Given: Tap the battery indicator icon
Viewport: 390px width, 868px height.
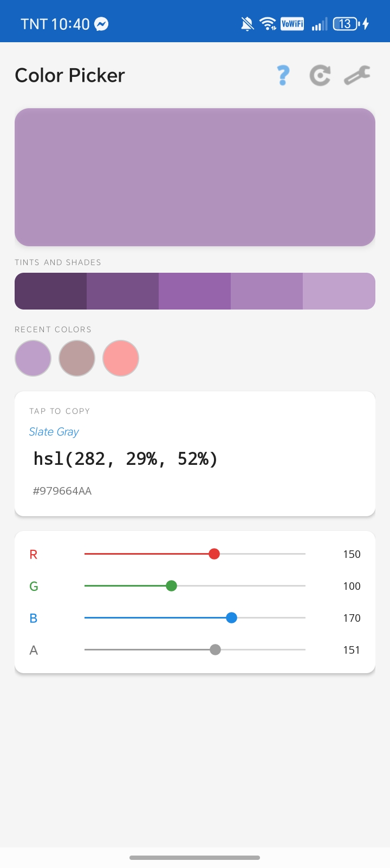Looking at the screenshot, I should [351, 24].
